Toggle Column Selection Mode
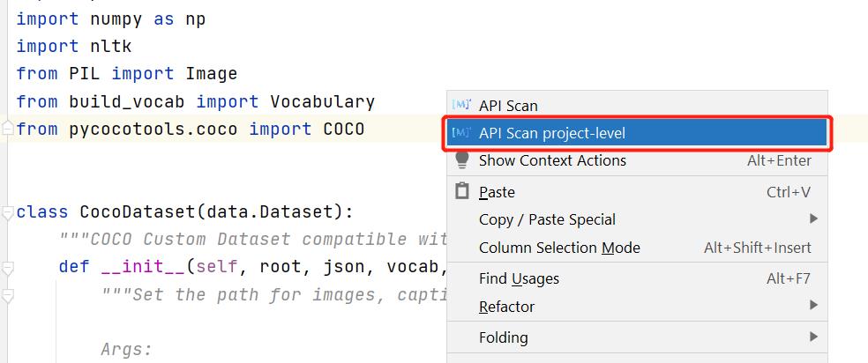 coord(559,248)
